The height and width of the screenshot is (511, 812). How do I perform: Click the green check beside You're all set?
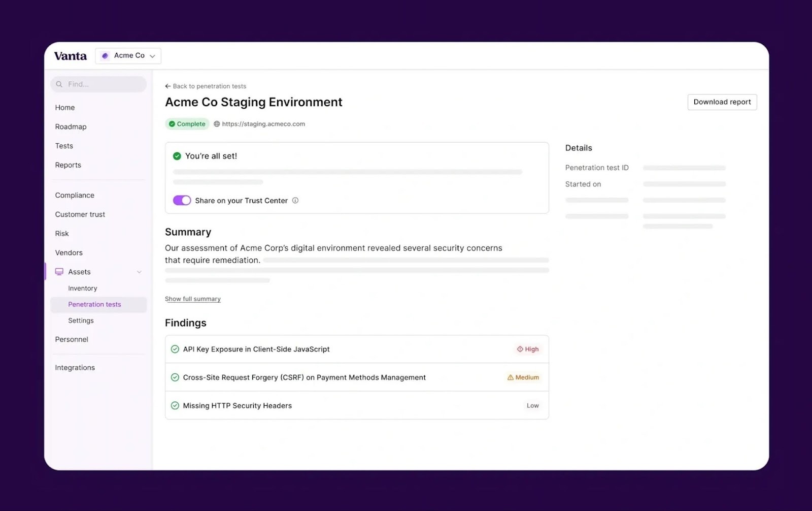(177, 156)
